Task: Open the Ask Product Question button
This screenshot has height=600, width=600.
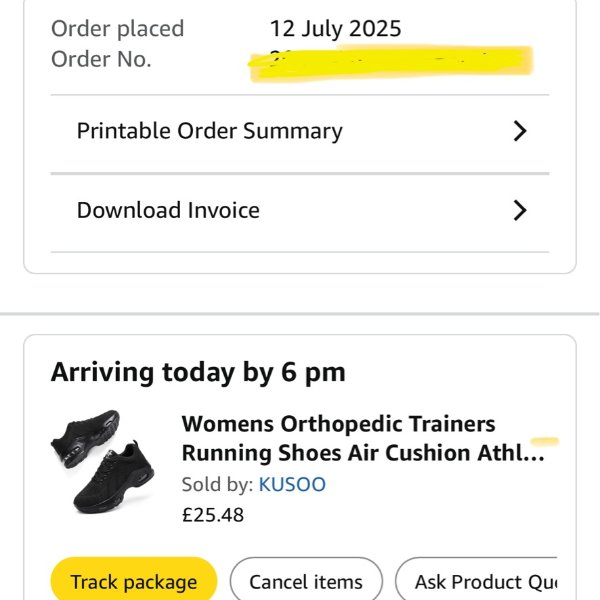Action: 478,581
